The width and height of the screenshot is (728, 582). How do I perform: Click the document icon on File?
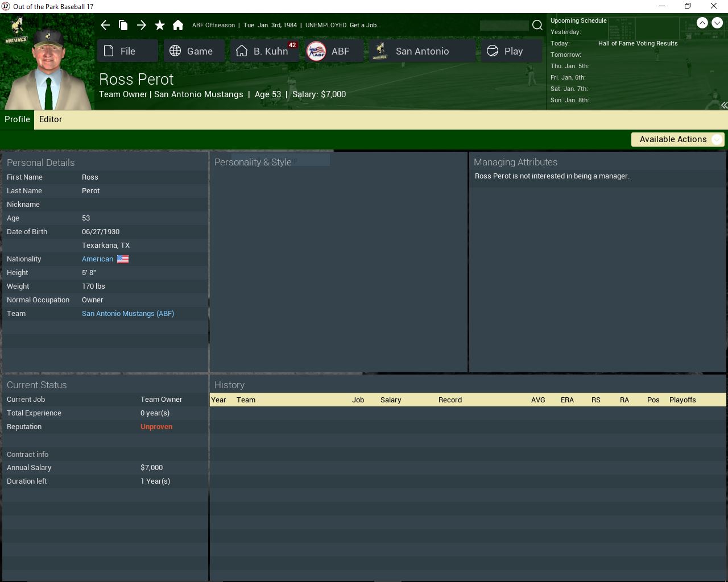(109, 51)
